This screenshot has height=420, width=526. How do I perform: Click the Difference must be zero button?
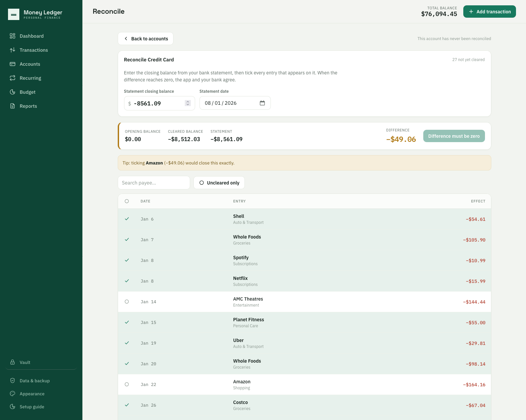point(454,136)
